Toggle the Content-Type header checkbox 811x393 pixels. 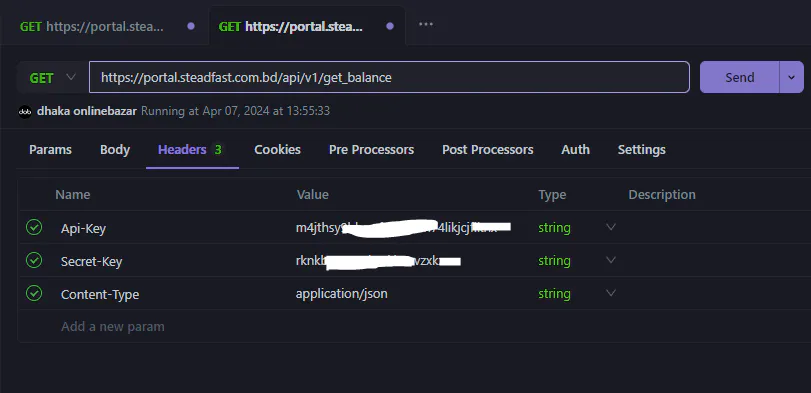click(34, 293)
